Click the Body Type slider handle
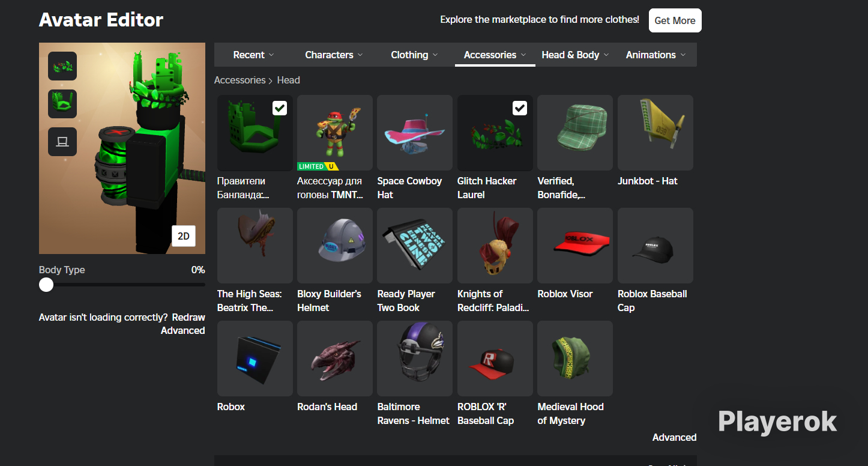 [46, 285]
